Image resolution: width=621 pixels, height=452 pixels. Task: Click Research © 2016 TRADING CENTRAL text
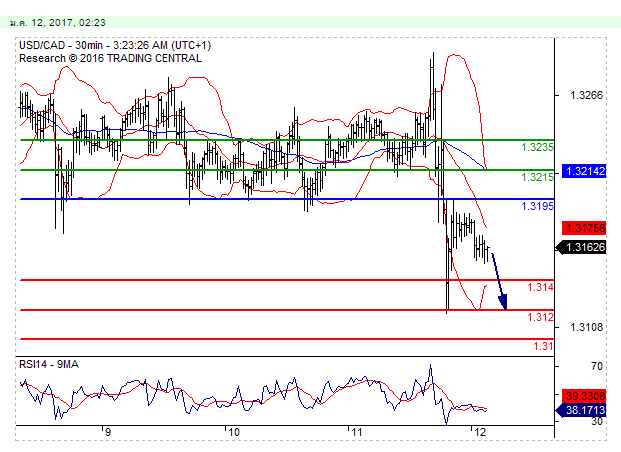[110, 58]
